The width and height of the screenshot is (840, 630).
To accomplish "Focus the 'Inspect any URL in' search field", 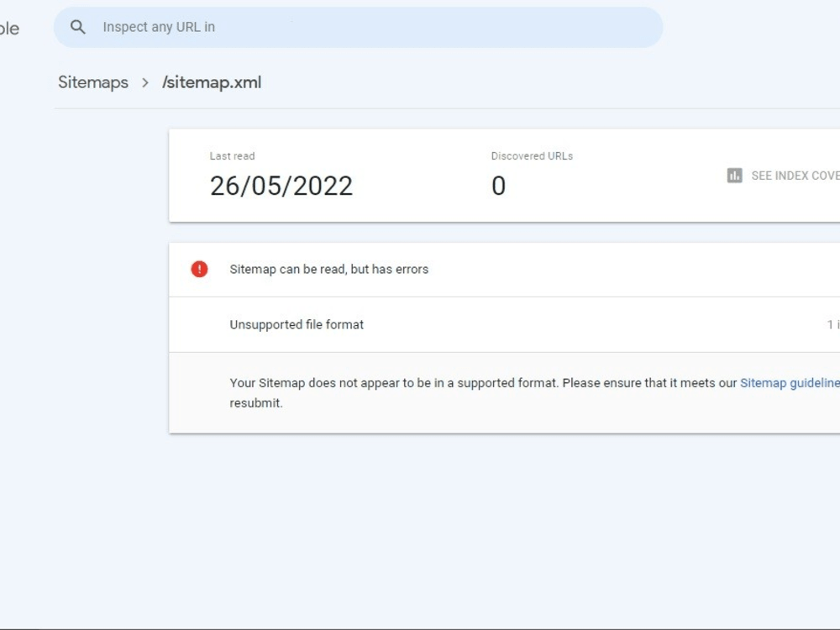I will [358, 28].
